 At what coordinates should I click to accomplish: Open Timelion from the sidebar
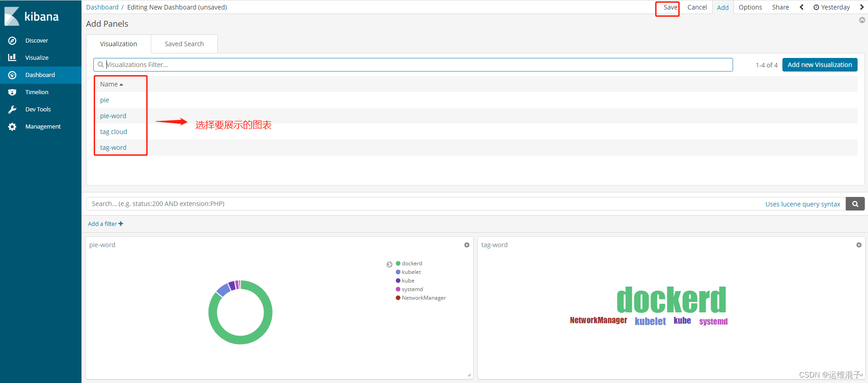(37, 92)
